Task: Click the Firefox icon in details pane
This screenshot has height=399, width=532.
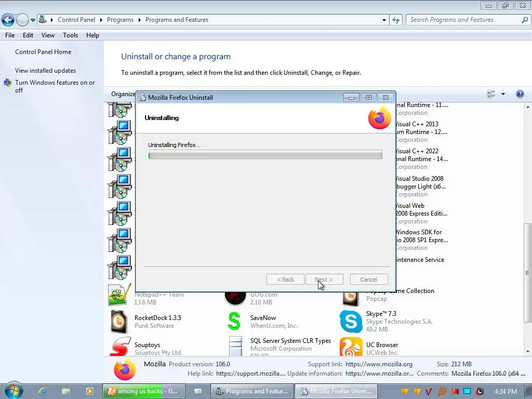Action: (125, 370)
